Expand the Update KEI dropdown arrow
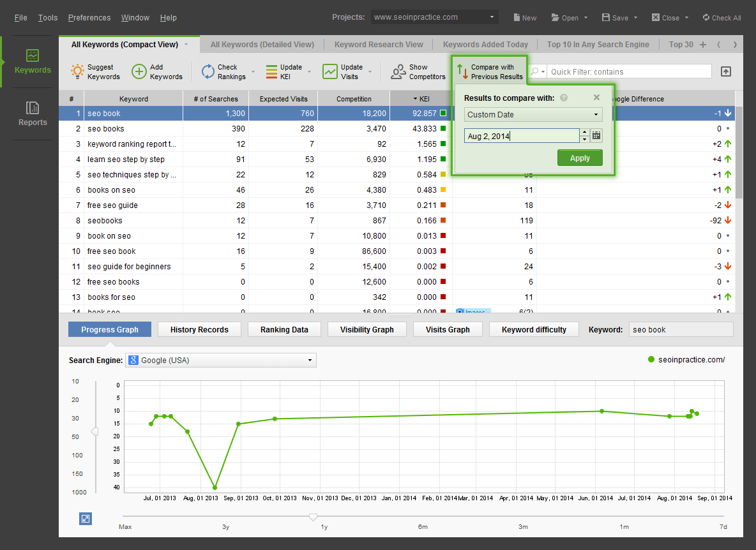Viewport: 756px width, 550px height. [x=310, y=71]
